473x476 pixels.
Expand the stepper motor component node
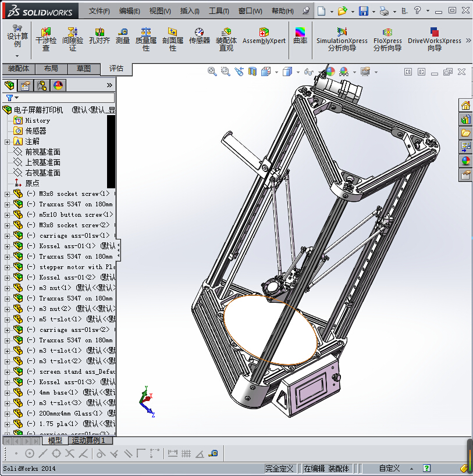[x=7, y=267]
